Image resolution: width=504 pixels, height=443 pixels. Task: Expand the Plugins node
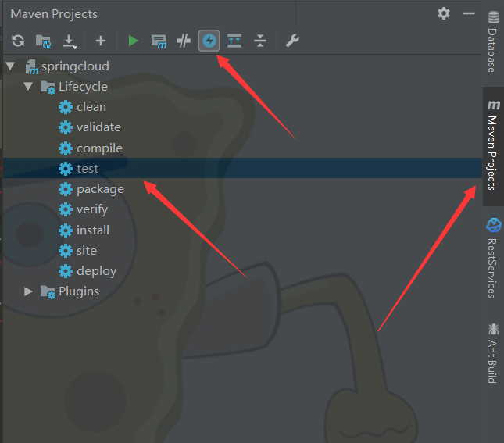(28, 291)
